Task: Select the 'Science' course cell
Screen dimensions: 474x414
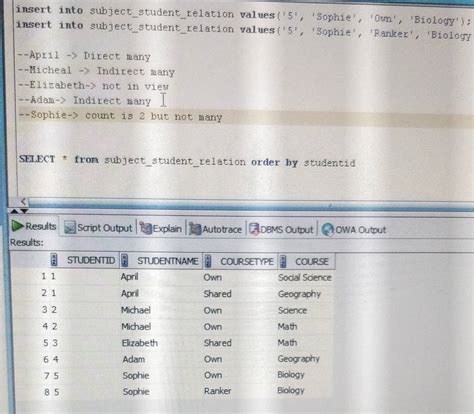Action: (x=292, y=310)
